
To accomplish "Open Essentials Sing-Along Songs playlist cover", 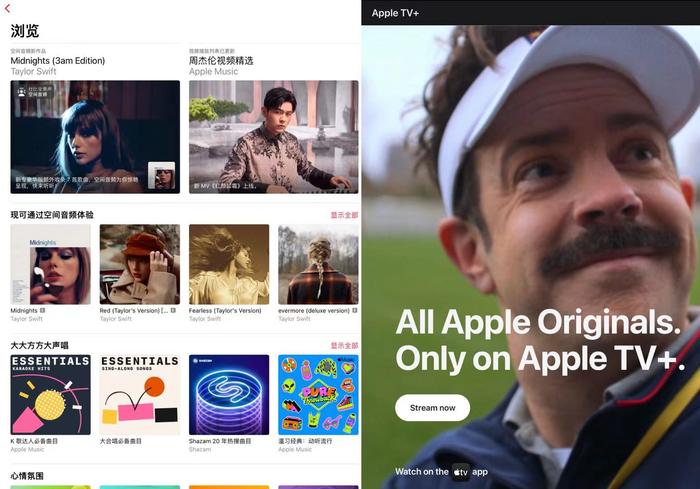I will [x=140, y=395].
